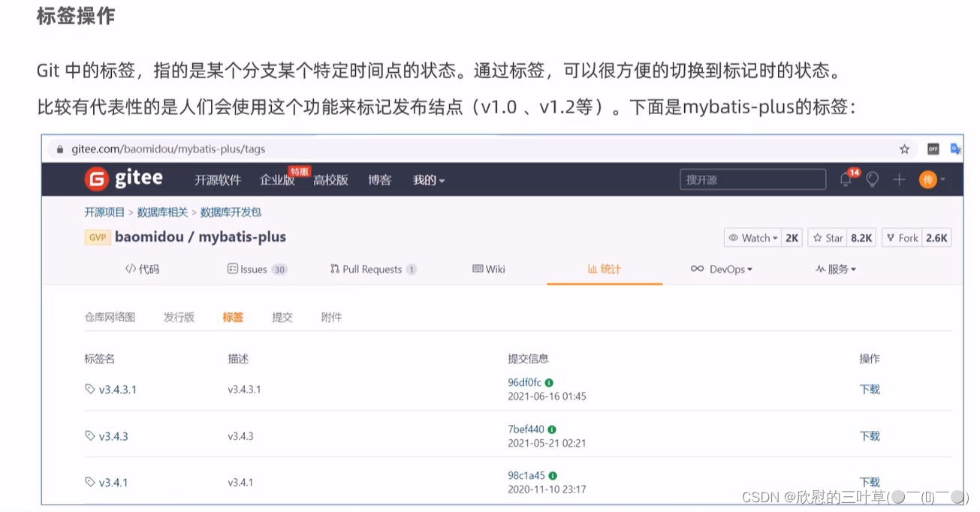Open the 博客 menu item
980x512 pixels.
point(379,180)
